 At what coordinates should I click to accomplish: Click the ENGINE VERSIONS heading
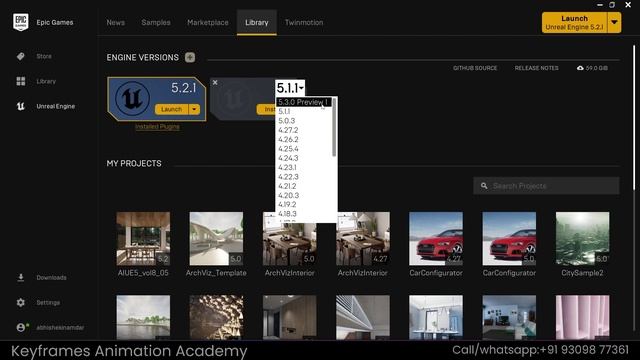click(142, 58)
